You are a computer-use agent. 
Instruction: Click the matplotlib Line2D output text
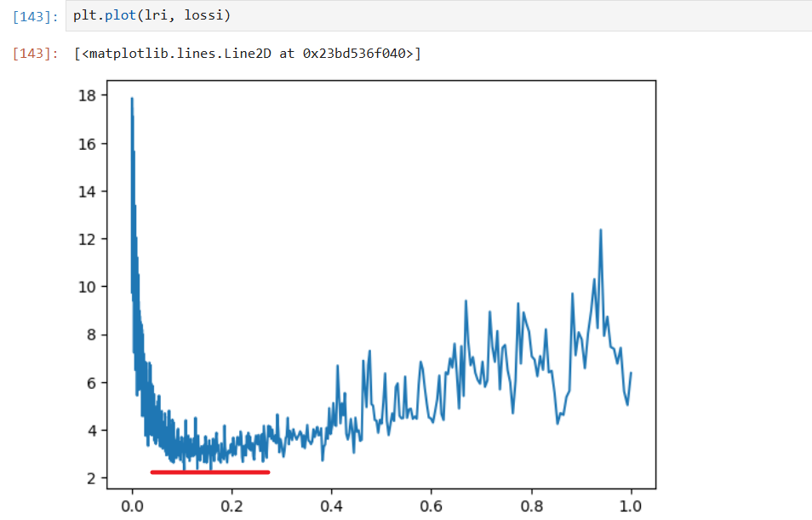pyautogui.click(x=247, y=54)
